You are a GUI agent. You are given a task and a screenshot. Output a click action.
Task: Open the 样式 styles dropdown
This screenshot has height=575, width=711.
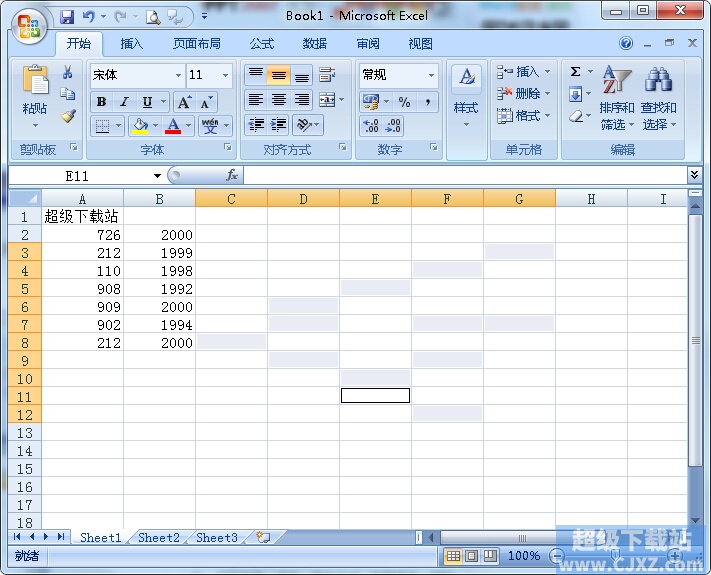466,109
